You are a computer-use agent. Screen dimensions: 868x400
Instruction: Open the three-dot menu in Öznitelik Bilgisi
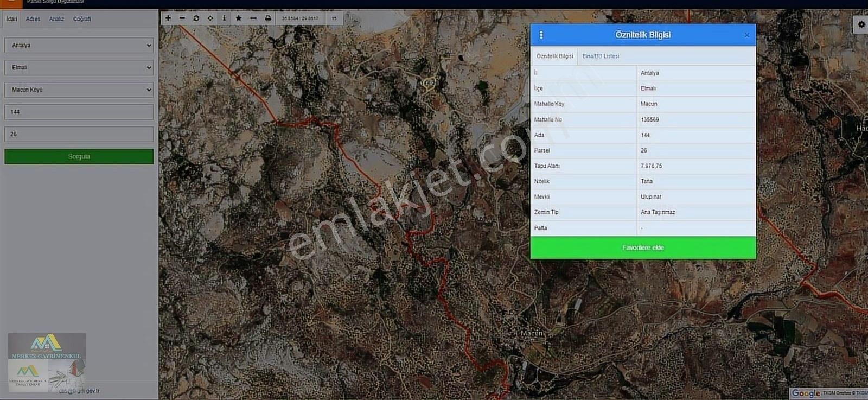pyautogui.click(x=541, y=35)
